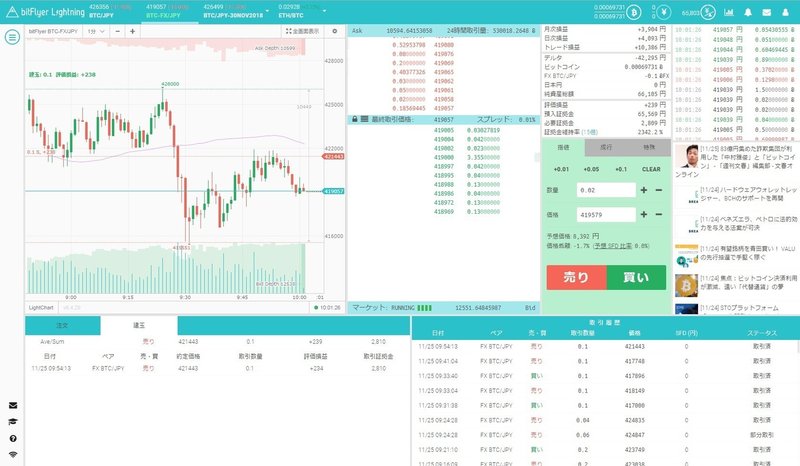The width and height of the screenshot is (800, 466).
Task: Open the collateral exchange icon
Action: point(708,12)
